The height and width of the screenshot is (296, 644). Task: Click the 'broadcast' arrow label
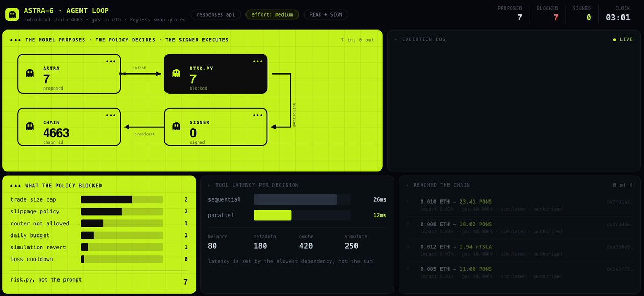144,134
